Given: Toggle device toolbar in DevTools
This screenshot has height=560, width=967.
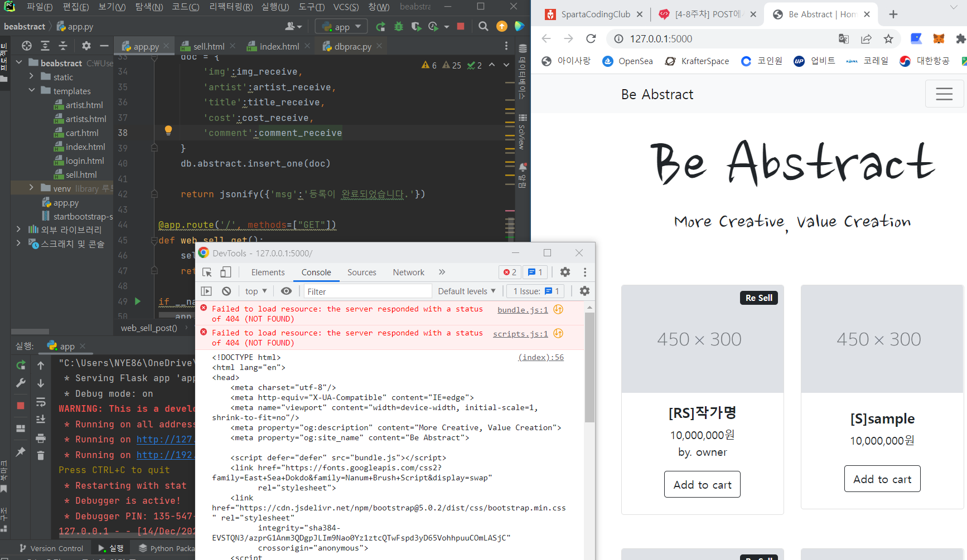Looking at the screenshot, I should pyautogui.click(x=225, y=272).
